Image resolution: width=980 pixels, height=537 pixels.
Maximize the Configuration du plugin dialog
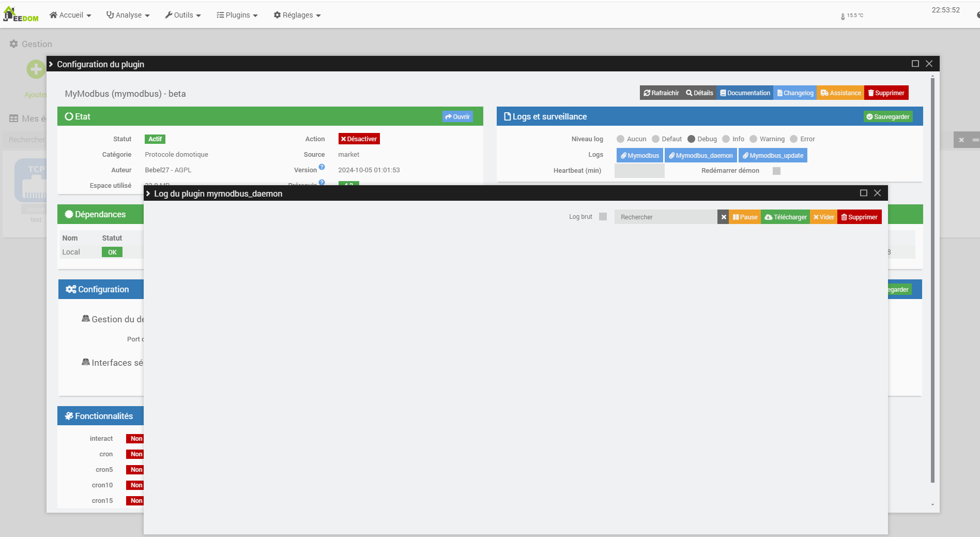coord(915,64)
